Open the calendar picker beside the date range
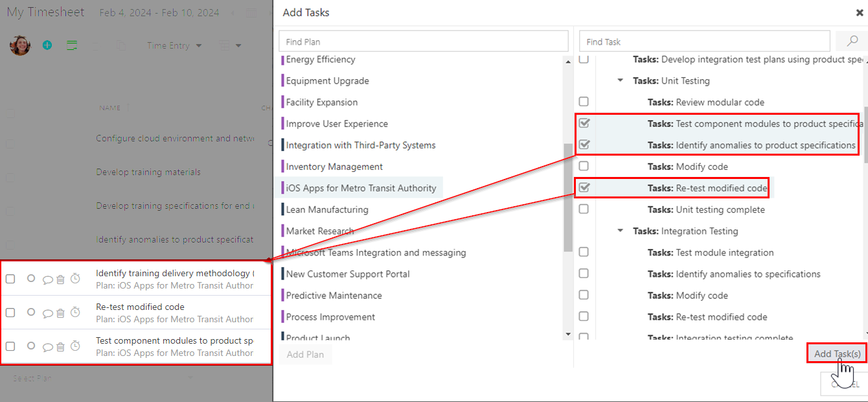Viewport: 868px width, 402px height. tap(251, 12)
